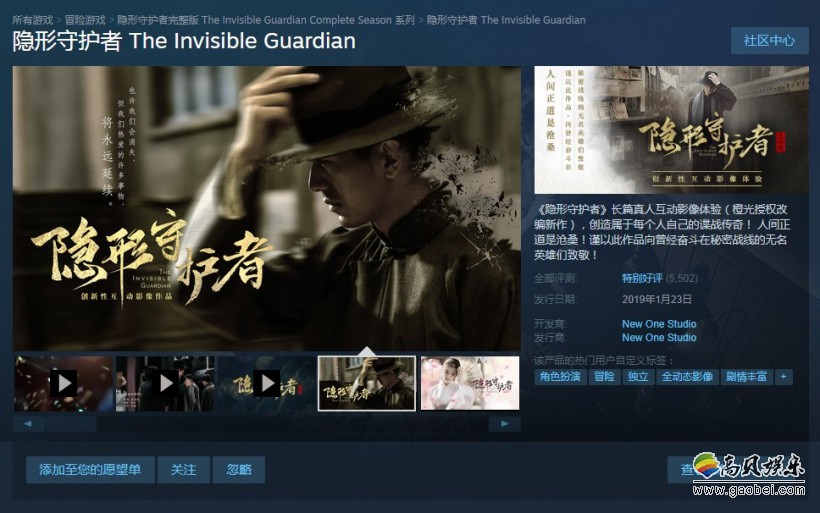This screenshot has height=513, width=820.
Task: Click the 忽略 ignore button
Action: pyautogui.click(x=239, y=470)
